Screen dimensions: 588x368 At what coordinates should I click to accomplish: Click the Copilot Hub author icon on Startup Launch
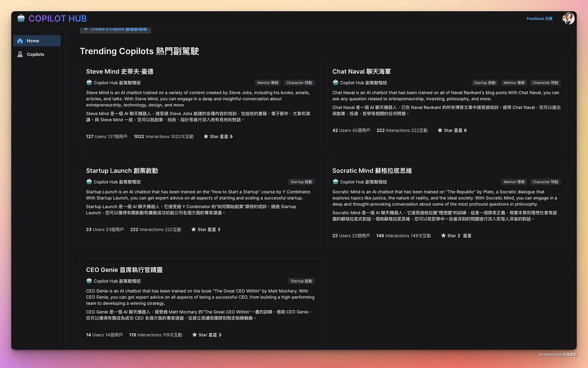point(89,182)
